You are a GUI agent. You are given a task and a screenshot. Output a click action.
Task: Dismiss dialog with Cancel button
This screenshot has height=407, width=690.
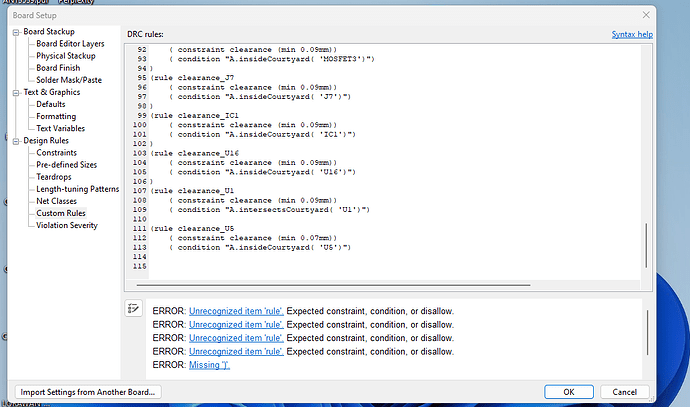[624, 392]
